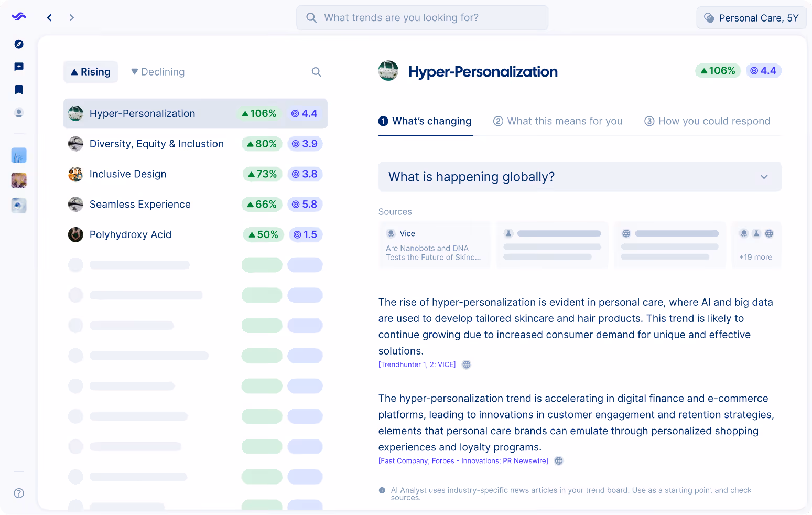This screenshot has width=812, height=515.
Task: Open the blue hands board thumbnail
Action: pos(19,155)
